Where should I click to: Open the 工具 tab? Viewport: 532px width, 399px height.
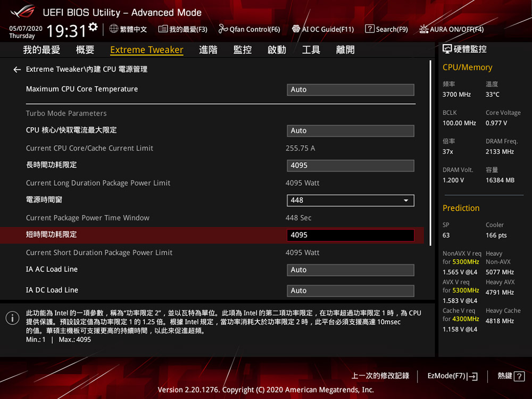pos(311,50)
